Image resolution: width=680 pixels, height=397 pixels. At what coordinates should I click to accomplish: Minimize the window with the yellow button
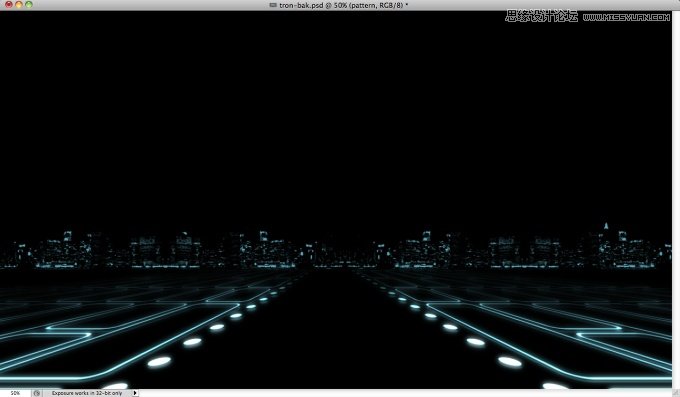(x=19, y=5)
